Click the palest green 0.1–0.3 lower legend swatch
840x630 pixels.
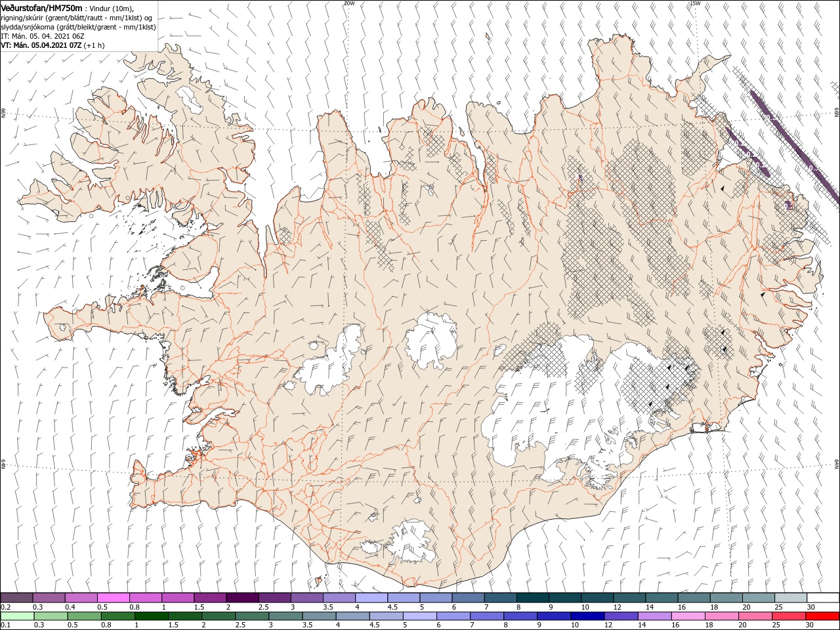[17, 616]
